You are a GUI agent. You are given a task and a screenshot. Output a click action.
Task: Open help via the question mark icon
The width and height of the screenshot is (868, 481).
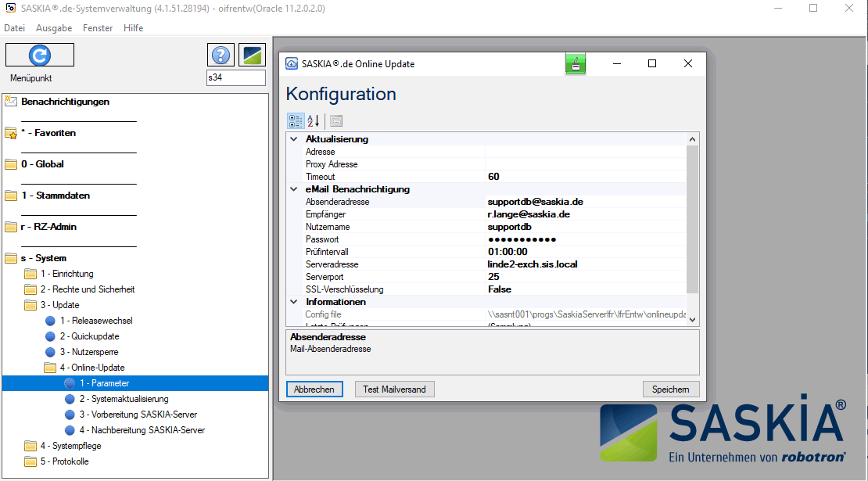tap(221, 55)
